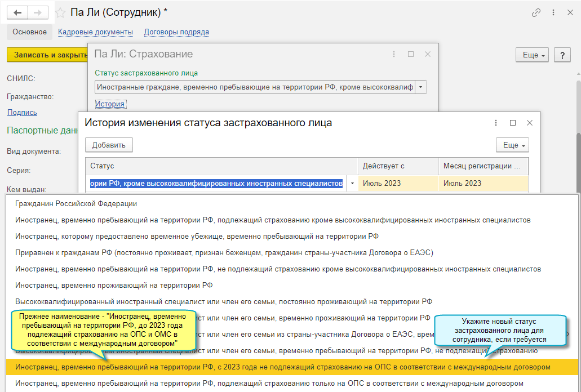This screenshot has height=392, width=581.
Task: Expand insured person status combo box
Action: click(x=421, y=87)
